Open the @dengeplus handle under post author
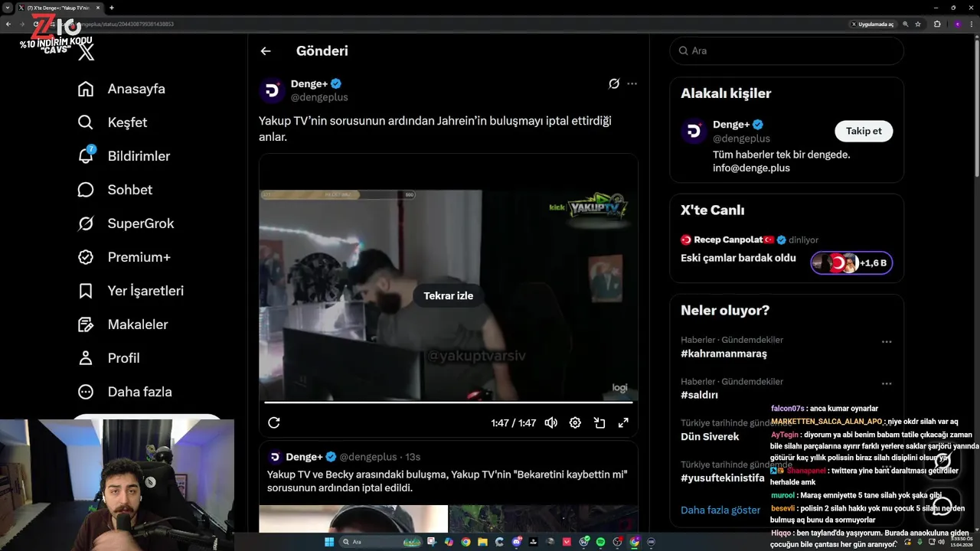The width and height of the screenshot is (980, 551). (319, 97)
